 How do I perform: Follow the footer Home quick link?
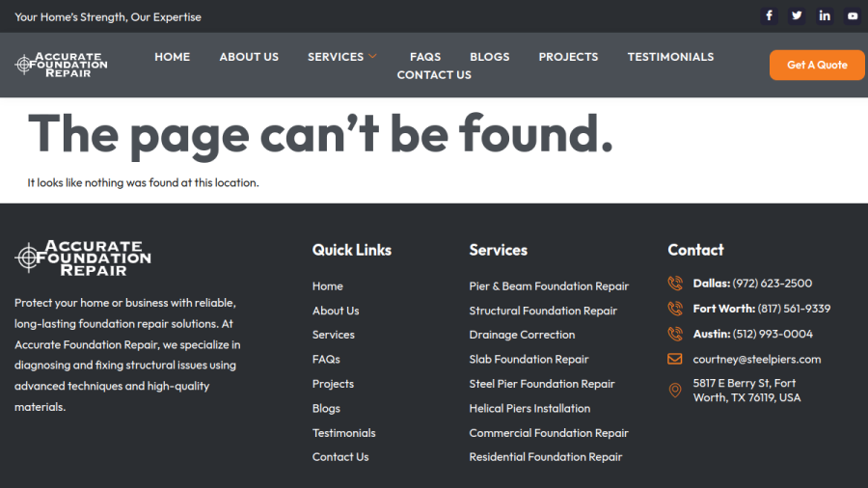pyautogui.click(x=328, y=286)
